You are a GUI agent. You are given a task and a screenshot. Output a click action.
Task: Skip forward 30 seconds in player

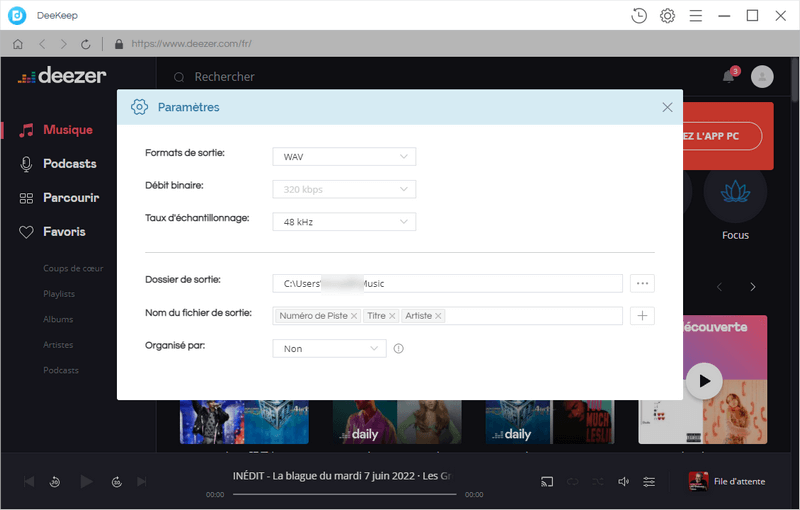[x=117, y=481]
